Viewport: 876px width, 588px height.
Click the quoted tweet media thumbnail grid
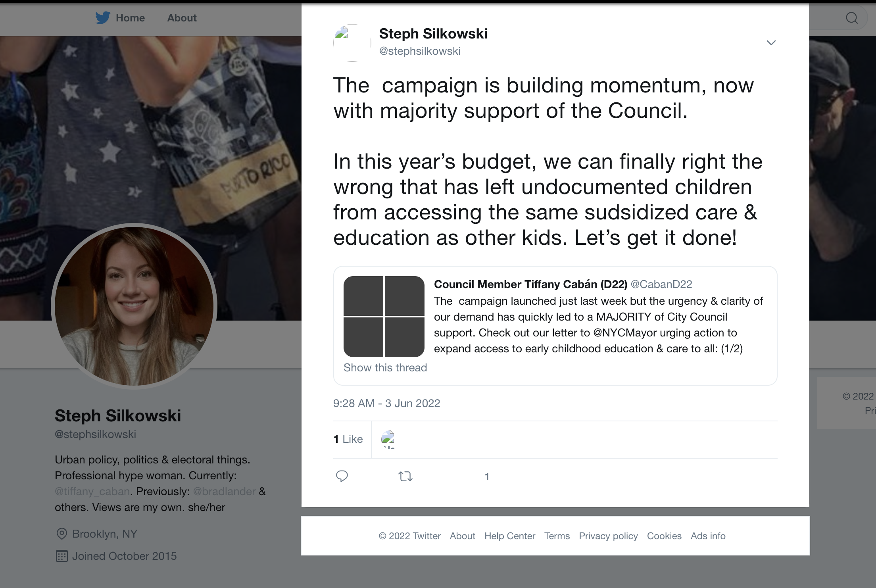384,316
